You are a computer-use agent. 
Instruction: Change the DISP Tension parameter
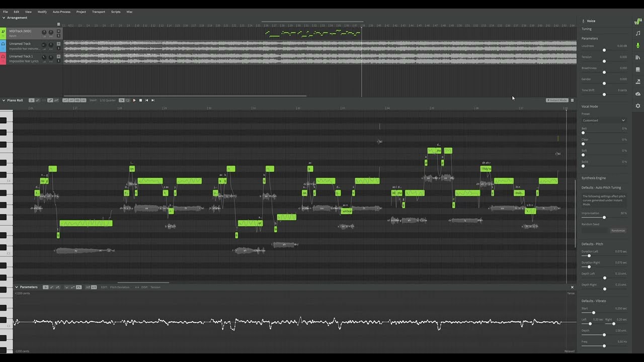[x=155, y=287]
